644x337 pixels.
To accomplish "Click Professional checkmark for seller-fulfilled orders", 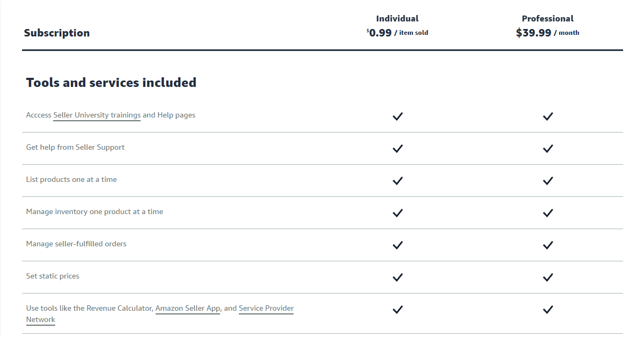I will [547, 245].
